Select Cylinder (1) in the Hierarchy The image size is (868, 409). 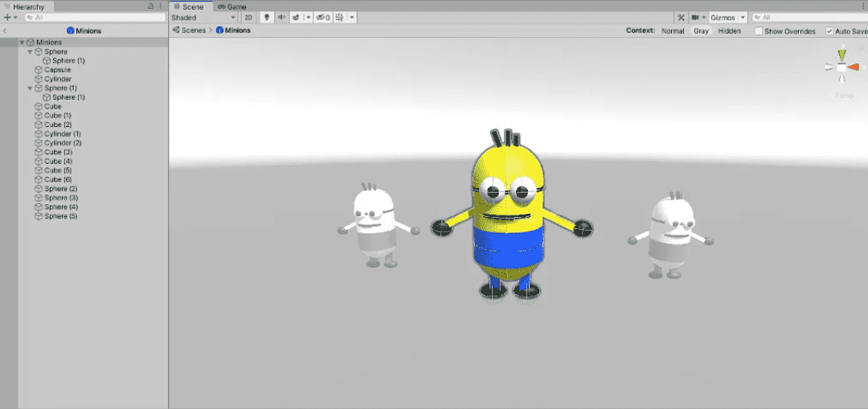pyautogui.click(x=63, y=134)
